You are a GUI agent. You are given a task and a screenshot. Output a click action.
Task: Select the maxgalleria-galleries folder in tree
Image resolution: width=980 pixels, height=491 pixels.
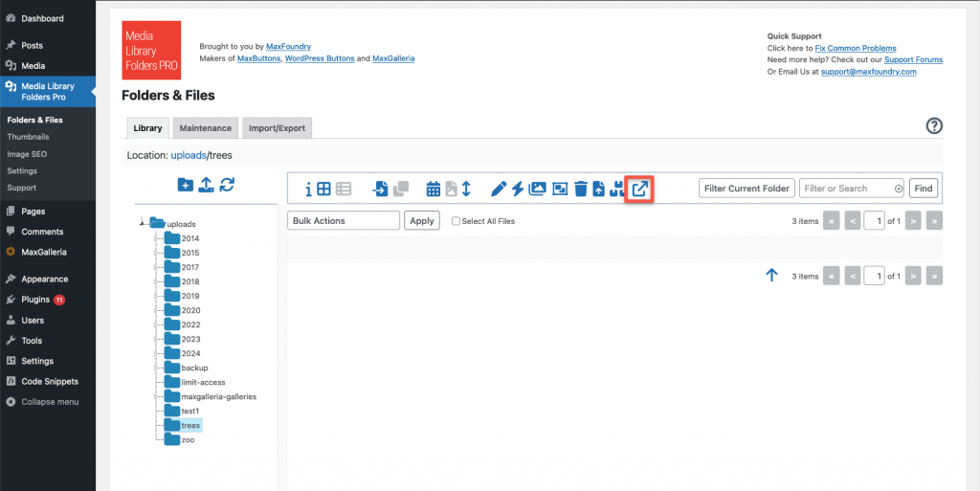click(x=218, y=396)
